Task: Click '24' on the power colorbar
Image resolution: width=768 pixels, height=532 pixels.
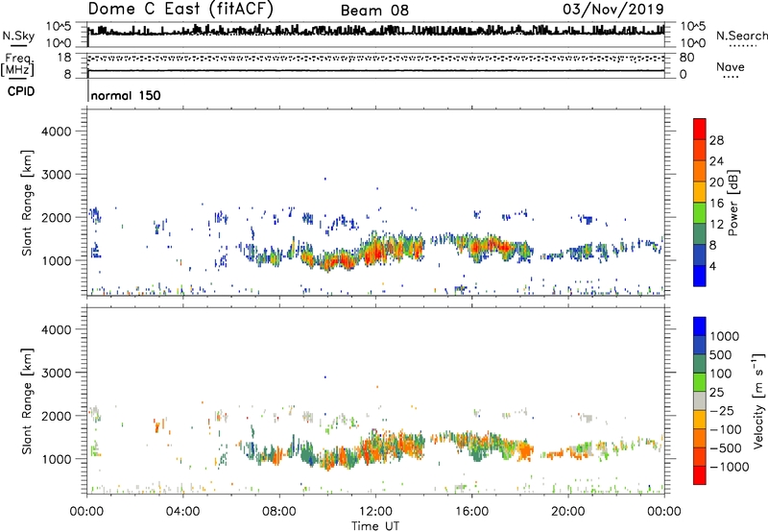Action: (716, 161)
